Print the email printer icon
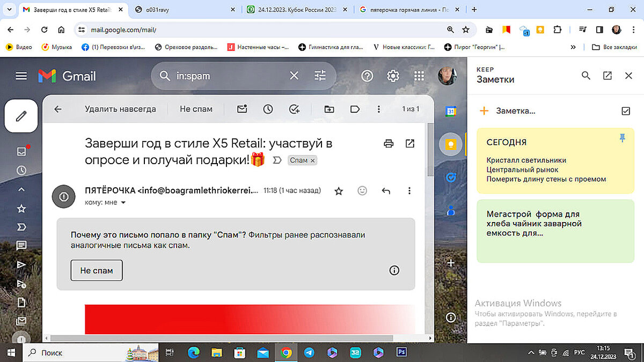Screen dimensions: 644x362 [389, 143]
